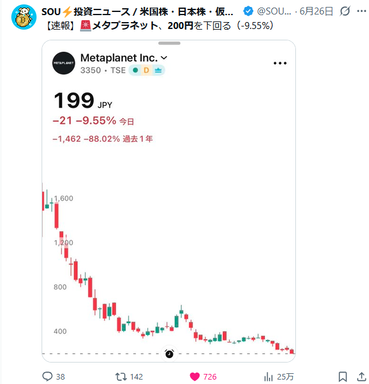Toggle the pink heart like
Screen dimensions: 369x384
195,377
